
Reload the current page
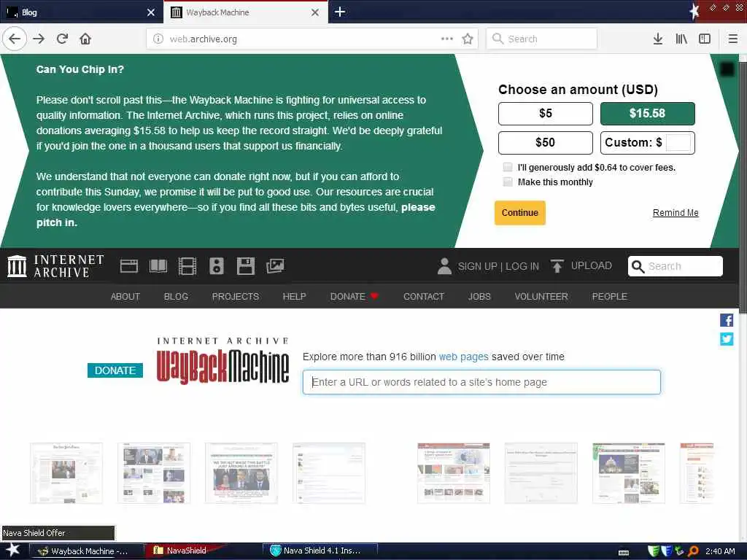point(62,39)
